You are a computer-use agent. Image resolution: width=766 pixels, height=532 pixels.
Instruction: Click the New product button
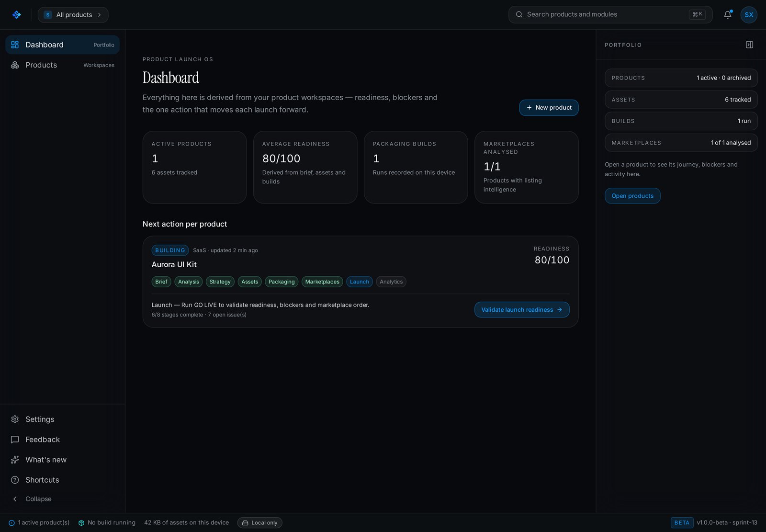tap(549, 108)
